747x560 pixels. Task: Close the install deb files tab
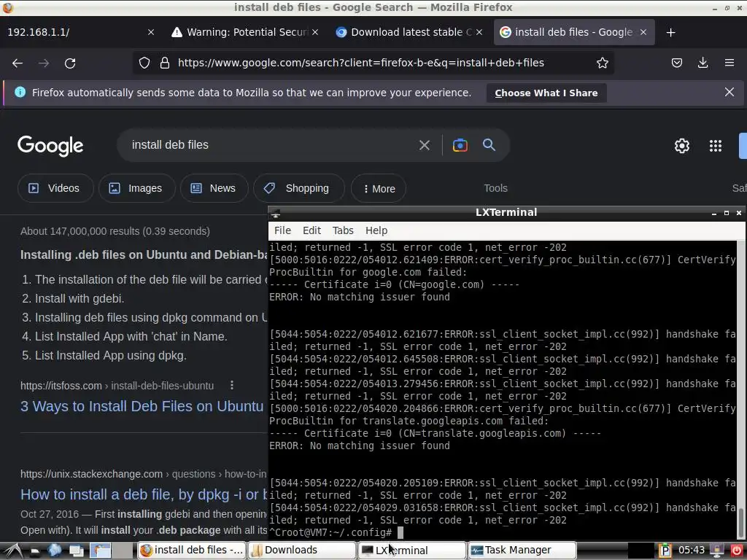coord(643,32)
